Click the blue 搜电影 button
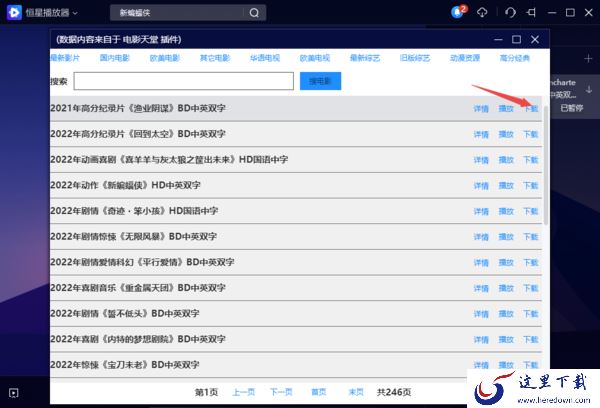This screenshot has height=408, width=600. [x=320, y=81]
